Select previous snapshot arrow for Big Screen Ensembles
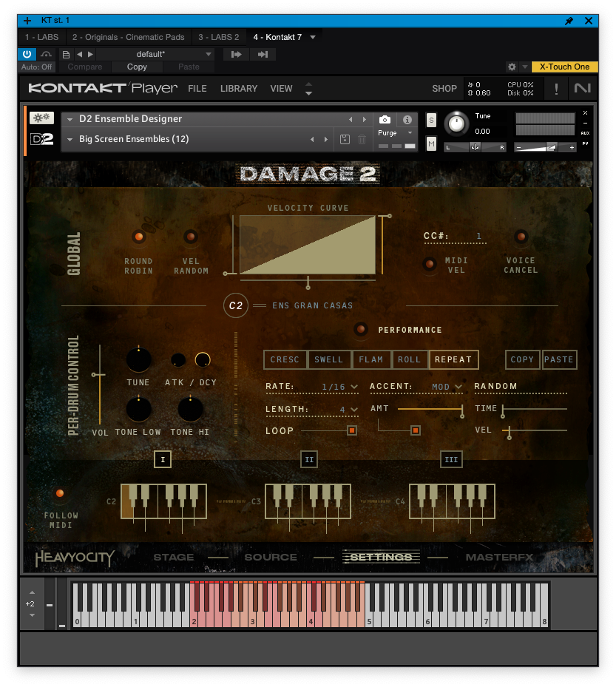616x687 pixels. (312, 139)
